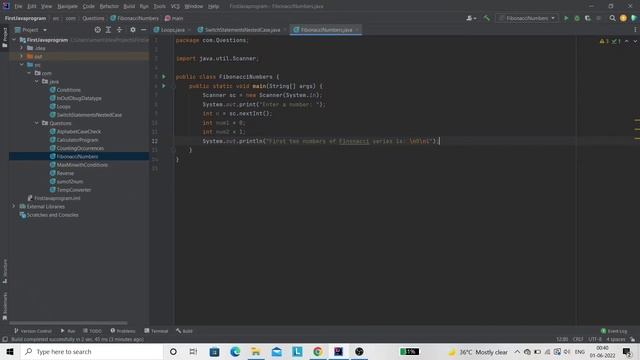
Task: Open the Refactor menu
Action: pos(109,6)
